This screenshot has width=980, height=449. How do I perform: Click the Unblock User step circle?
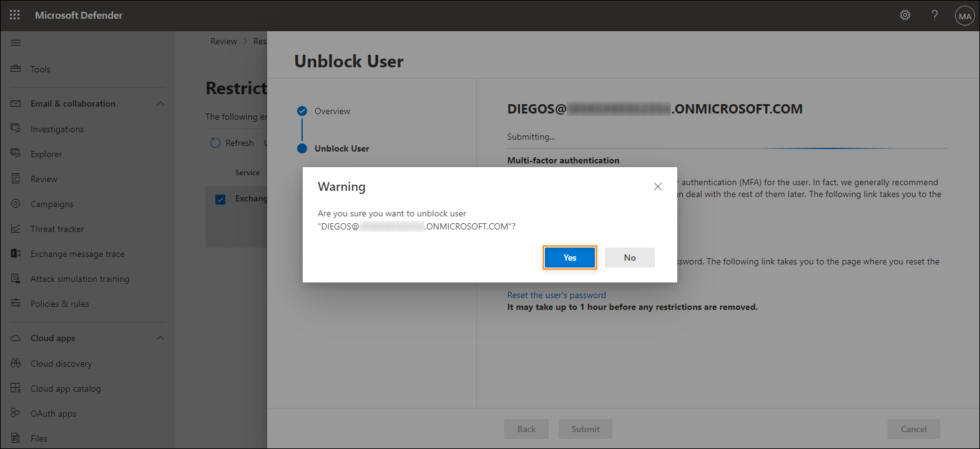302,148
